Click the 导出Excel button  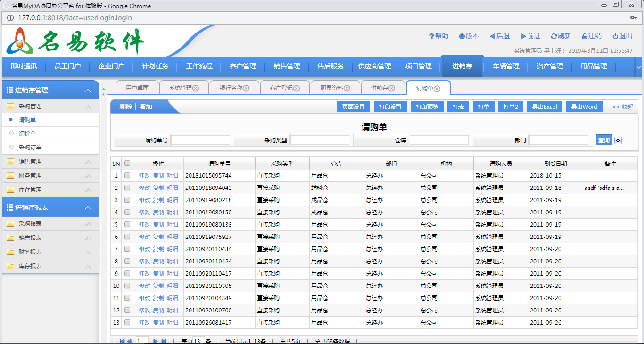coord(544,106)
